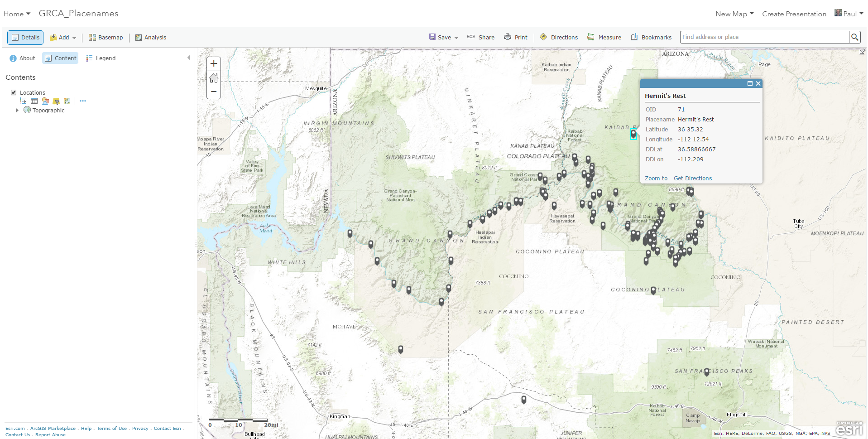The image size is (868, 439).
Task: Open the Save dropdown menu
Action: [x=444, y=37]
